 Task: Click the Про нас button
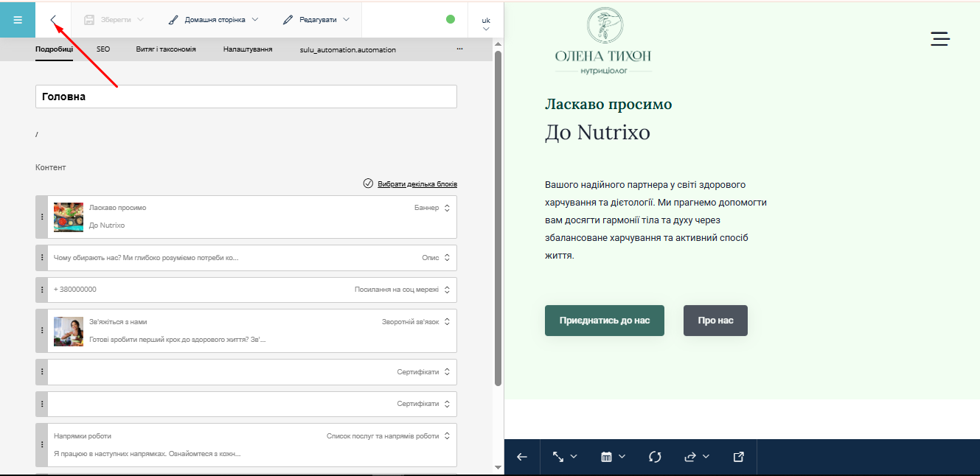pyautogui.click(x=715, y=321)
